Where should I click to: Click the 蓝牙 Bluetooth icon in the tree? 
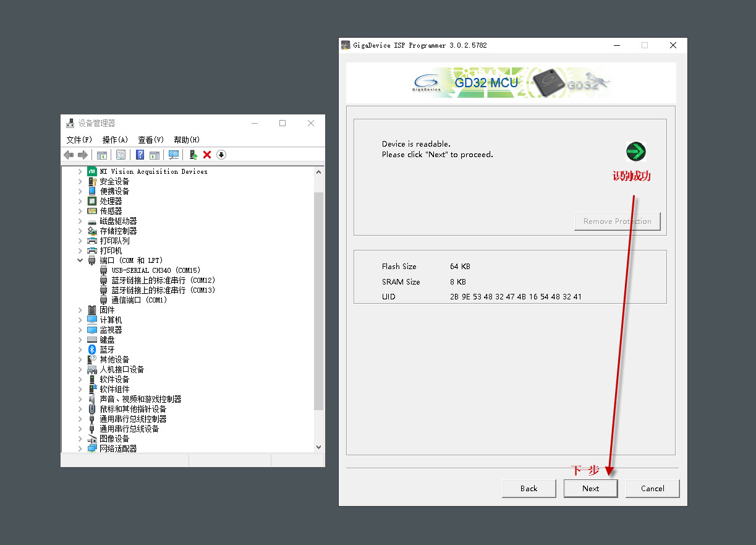coord(92,350)
